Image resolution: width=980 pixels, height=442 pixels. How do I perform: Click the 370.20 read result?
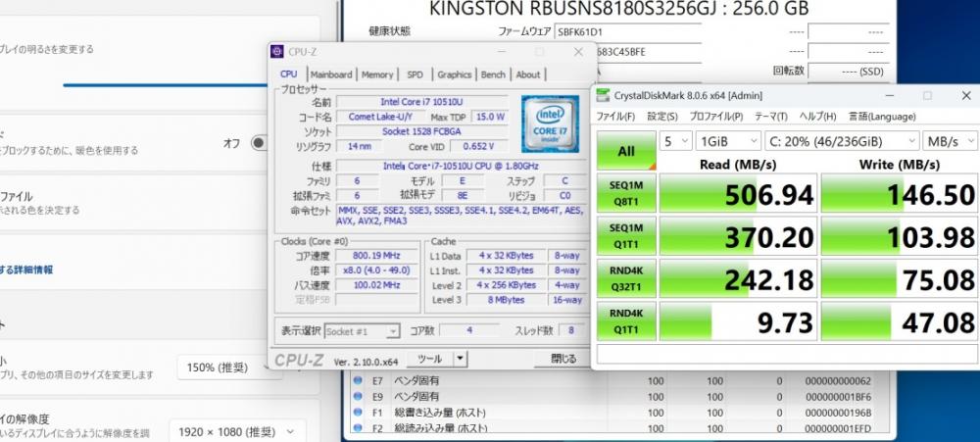coord(738,237)
